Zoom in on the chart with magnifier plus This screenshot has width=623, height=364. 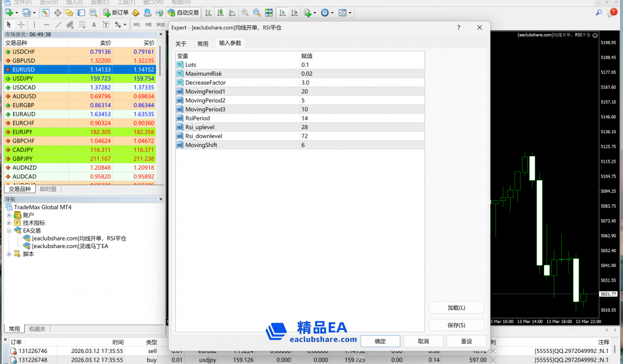click(x=245, y=12)
